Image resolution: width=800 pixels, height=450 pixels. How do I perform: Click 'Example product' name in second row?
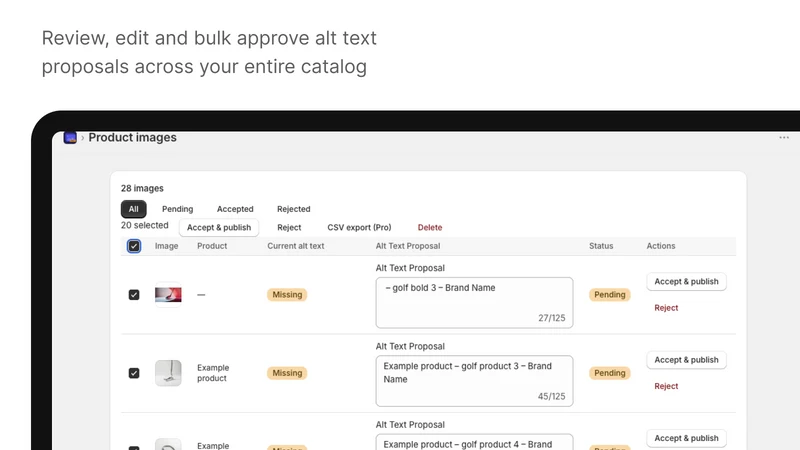(x=213, y=373)
